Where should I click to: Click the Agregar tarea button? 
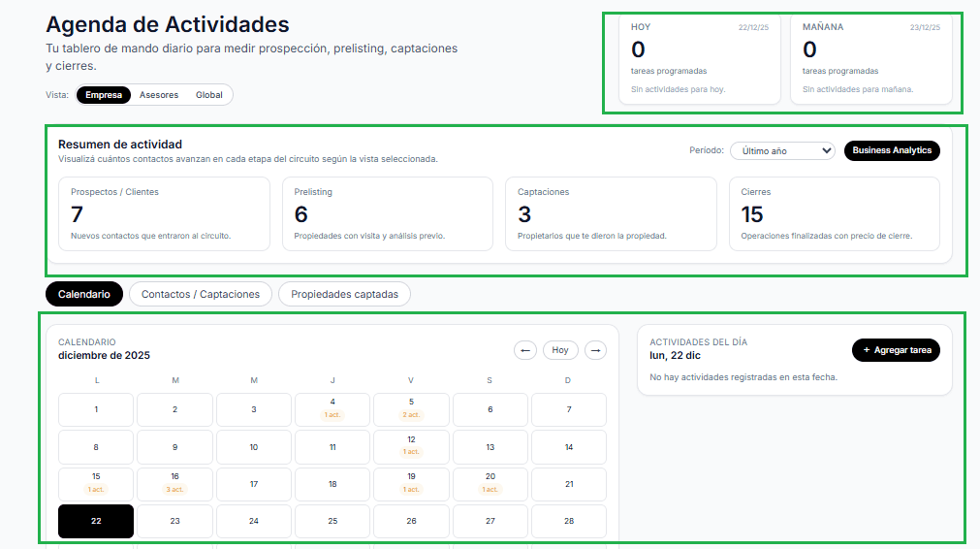pyautogui.click(x=896, y=350)
